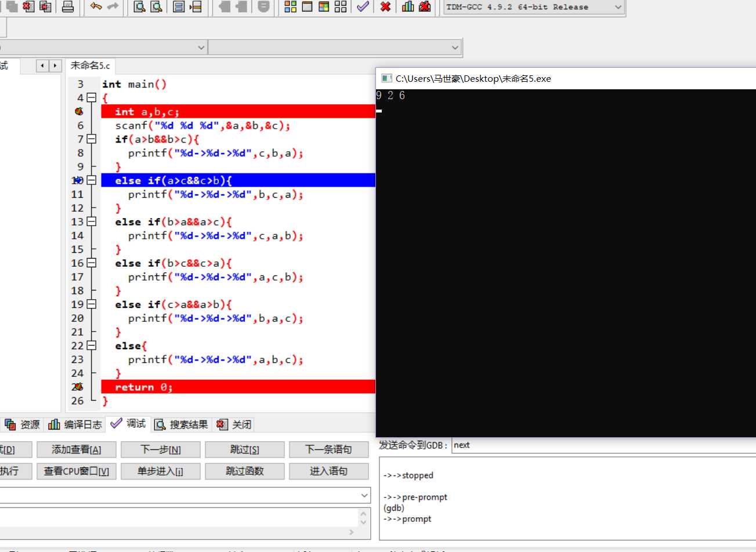Toggle breakpoint on gutter line 17
This screenshot has width=756, height=552.
[x=78, y=277]
